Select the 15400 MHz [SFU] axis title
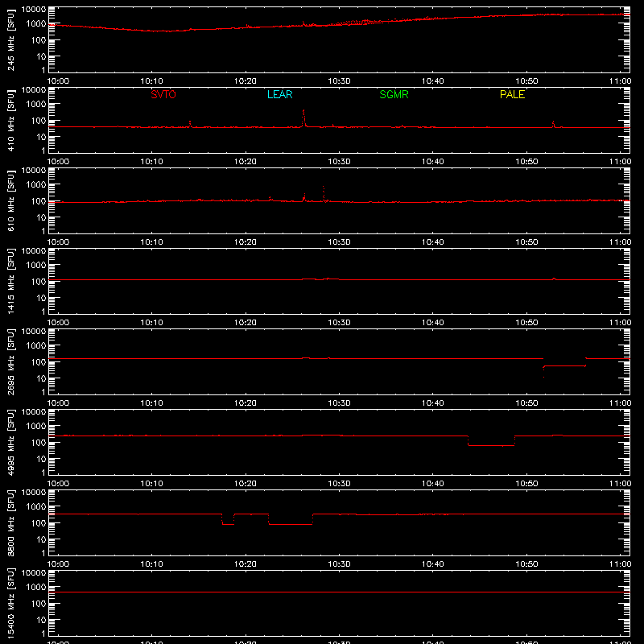 pyautogui.click(x=10, y=603)
